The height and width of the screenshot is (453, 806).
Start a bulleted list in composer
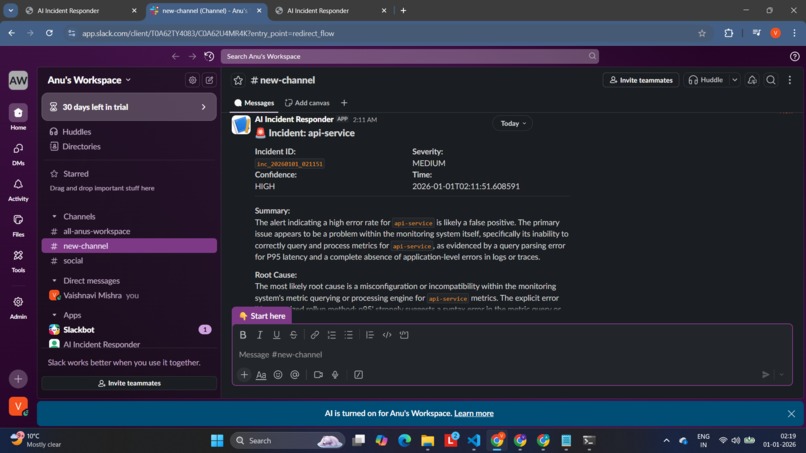(x=349, y=335)
